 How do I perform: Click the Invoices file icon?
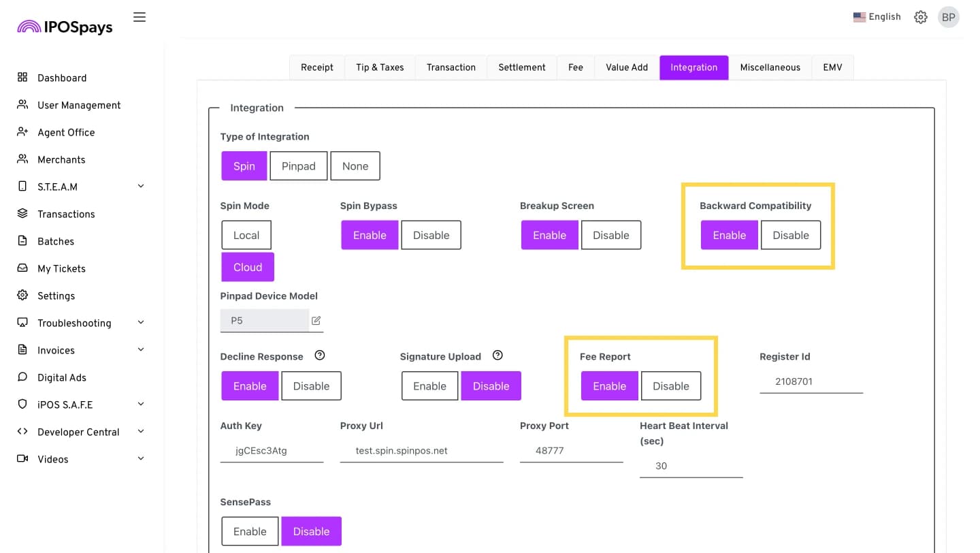pos(22,350)
